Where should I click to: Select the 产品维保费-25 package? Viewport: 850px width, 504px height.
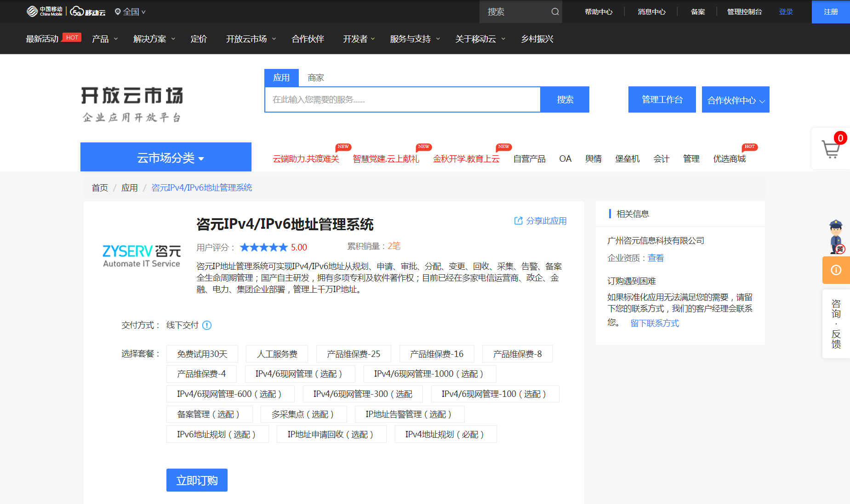pos(354,354)
